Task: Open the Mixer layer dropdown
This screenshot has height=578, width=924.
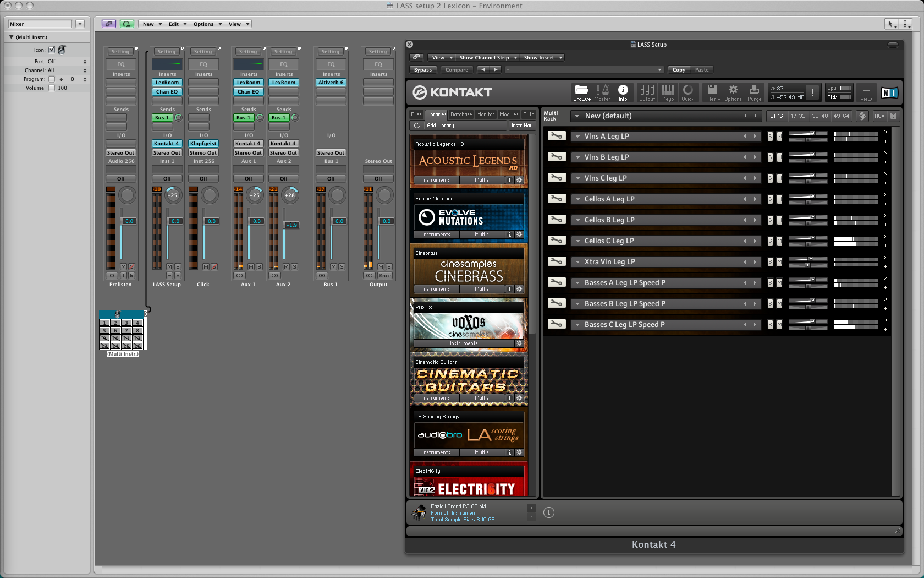Action: (80, 24)
